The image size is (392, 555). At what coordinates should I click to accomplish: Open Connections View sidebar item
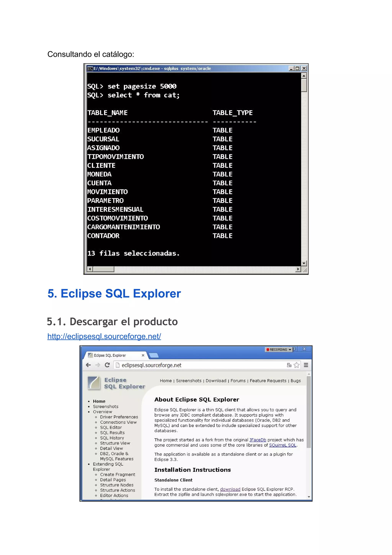click(x=118, y=422)
